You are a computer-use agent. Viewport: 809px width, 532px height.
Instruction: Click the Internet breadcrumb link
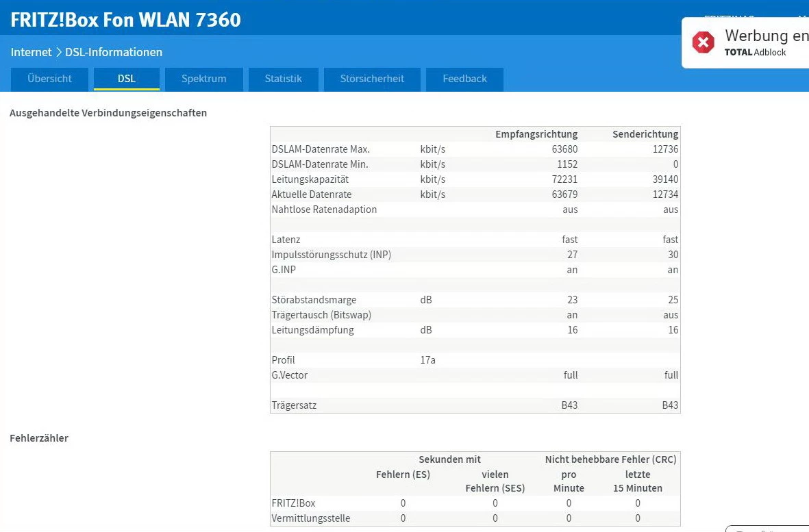(31, 52)
